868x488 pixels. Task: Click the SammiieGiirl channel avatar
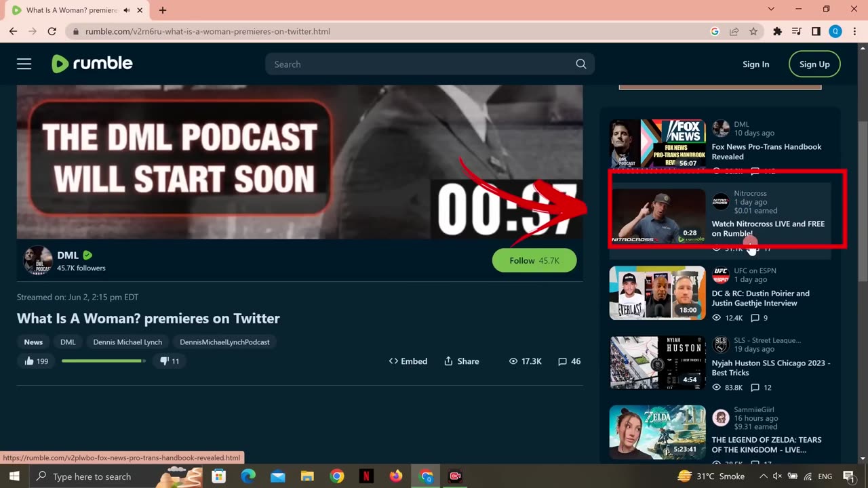point(721,418)
